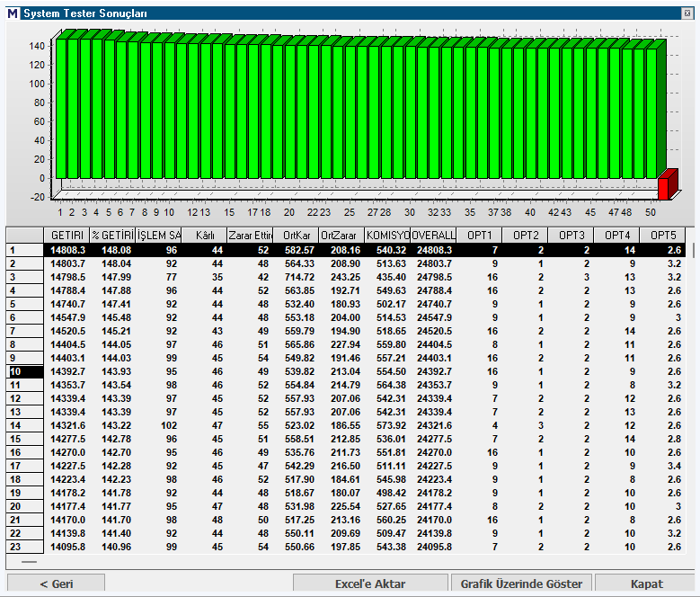The width and height of the screenshot is (700, 597).
Task: Click vertical scrollbar thumb of results table
Action: pyautogui.click(x=693, y=250)
